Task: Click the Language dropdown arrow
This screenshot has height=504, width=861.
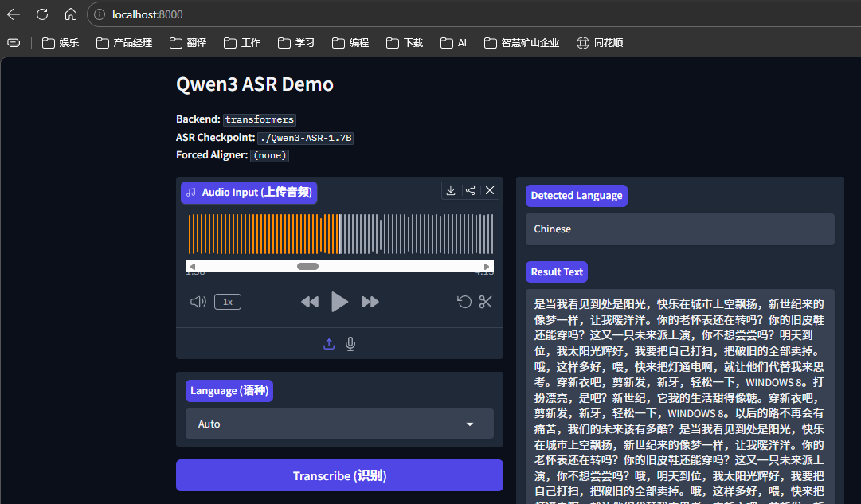Action: tap(470, 424)
